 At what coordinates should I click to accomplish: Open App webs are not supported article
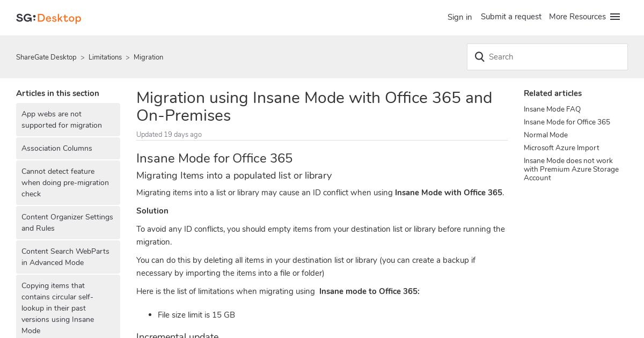[x=68, y=120]
